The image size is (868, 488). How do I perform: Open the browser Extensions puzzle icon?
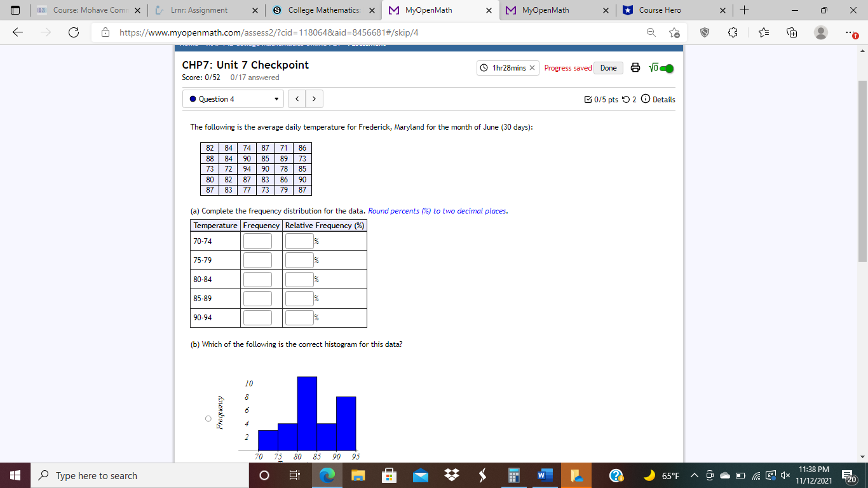[733, 32]
